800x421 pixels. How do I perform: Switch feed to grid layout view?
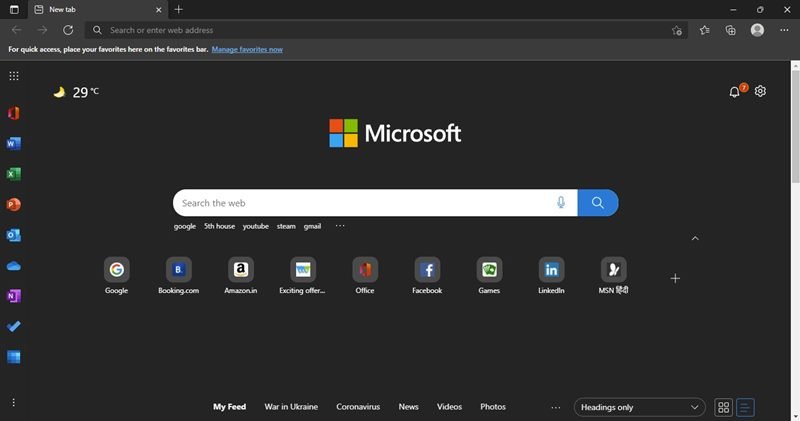pos(723,407)
